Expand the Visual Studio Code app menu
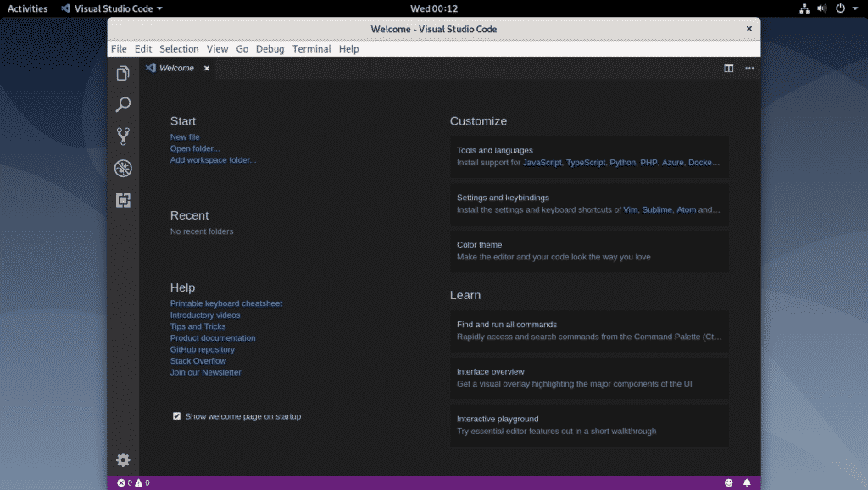This screenshot has width=868, height=490. pos(111,8)
